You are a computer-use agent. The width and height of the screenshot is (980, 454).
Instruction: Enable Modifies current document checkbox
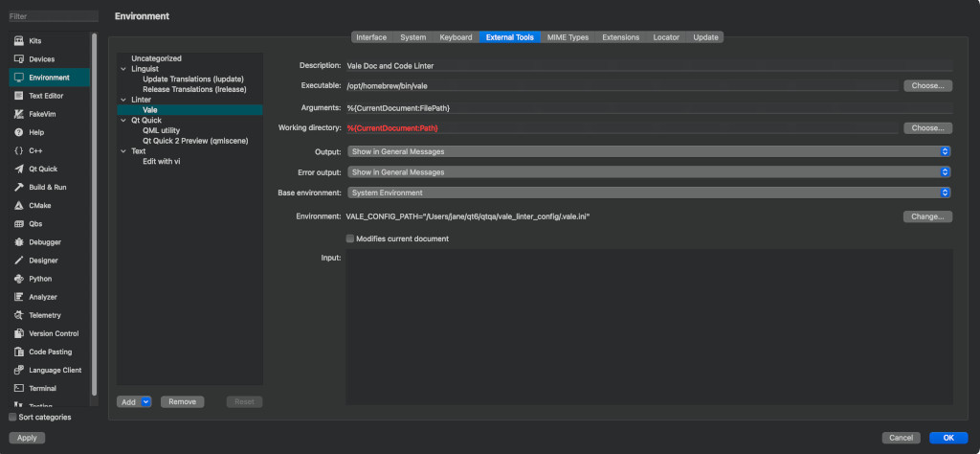pos(350,238)
